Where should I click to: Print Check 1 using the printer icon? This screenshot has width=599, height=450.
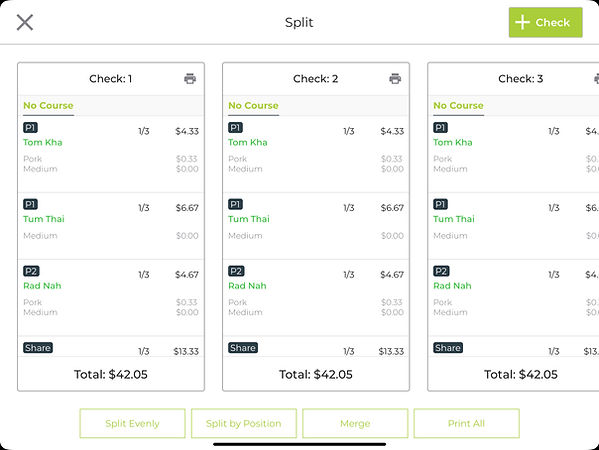190,79
